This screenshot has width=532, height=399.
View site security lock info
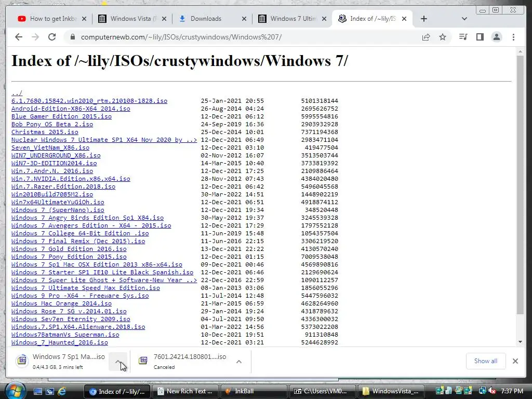[x=72, y=37]
